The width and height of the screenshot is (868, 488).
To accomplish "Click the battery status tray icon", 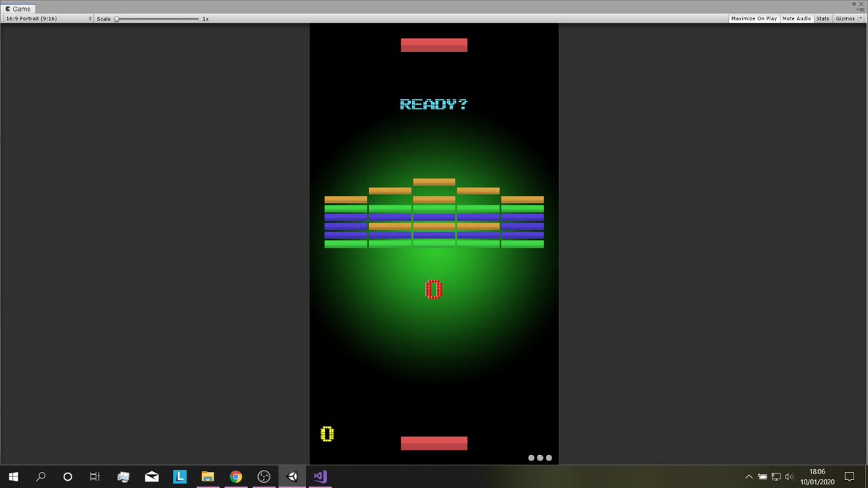I will click(x=762, y=477).
